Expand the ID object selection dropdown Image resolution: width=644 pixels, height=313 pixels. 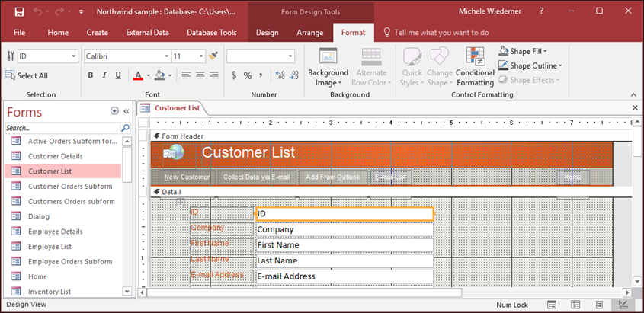pyautogui.click(x=74, y=56)
